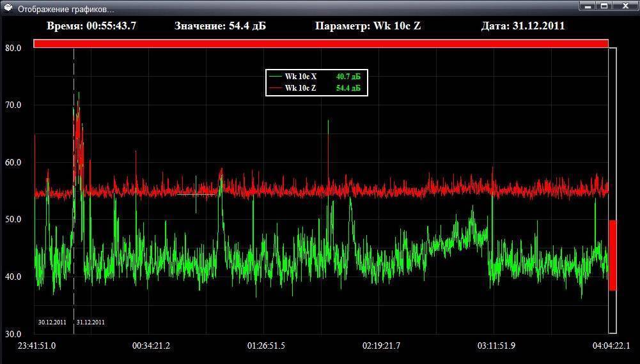Grab the red vertical scrollbar thumb on the right
640x364 pixels.
(x=612, y=255)
